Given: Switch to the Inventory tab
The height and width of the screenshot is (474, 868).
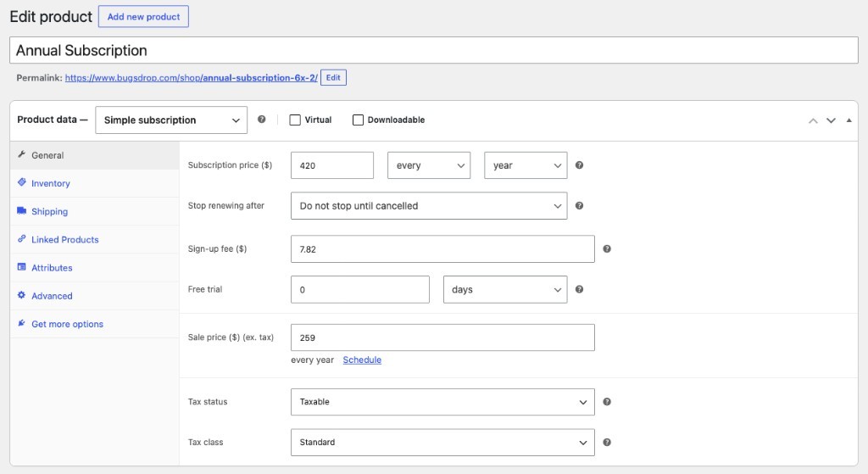Looking at the screenshot, I should [x=95, y=183].
